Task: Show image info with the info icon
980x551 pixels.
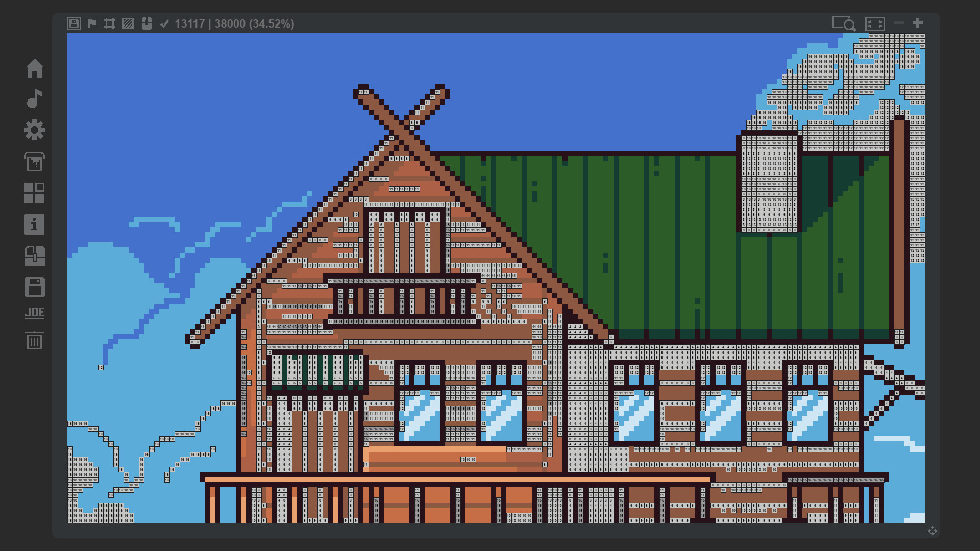Action: (x=34, y=224)
